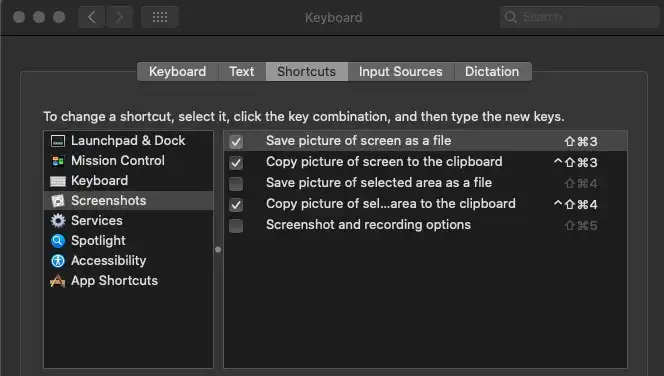Click the ⇧⌘3 key combination
The image size is (664, 376).
click(x=581, y=141)
